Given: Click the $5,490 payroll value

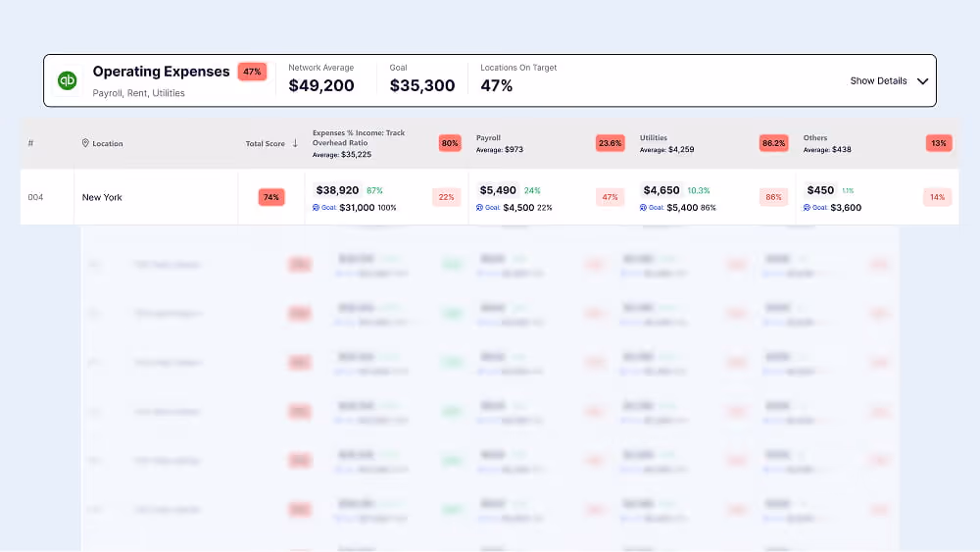Looking at the screenshot, I should pyautogui.click(x=498, y=190).
